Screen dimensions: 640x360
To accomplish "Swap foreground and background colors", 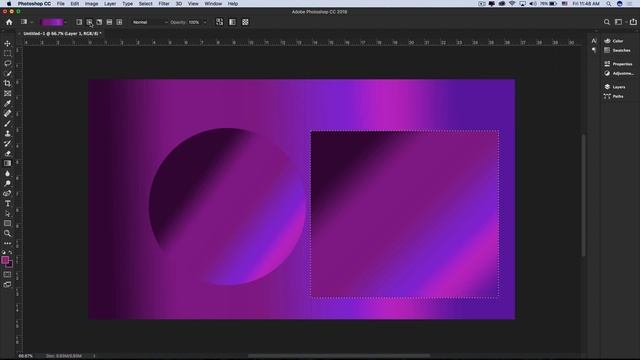I will (11, 253).
